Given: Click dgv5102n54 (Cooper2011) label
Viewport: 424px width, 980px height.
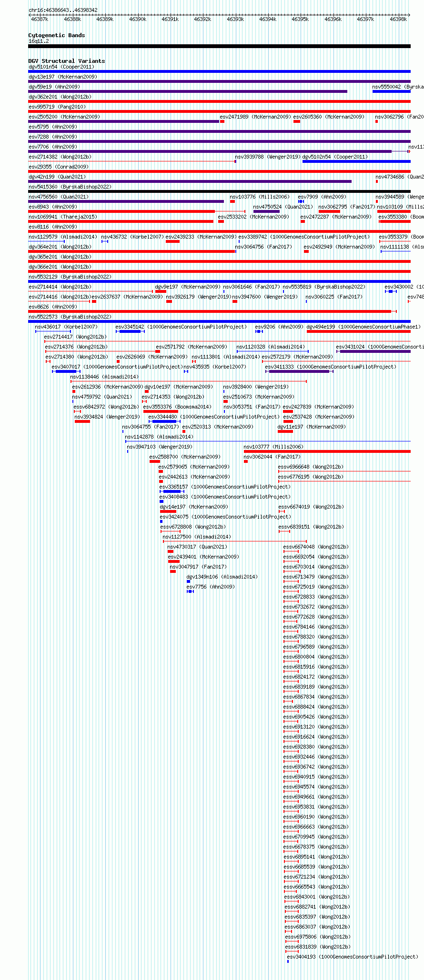Looking at the screenshot, I should (x=335, y=157).
